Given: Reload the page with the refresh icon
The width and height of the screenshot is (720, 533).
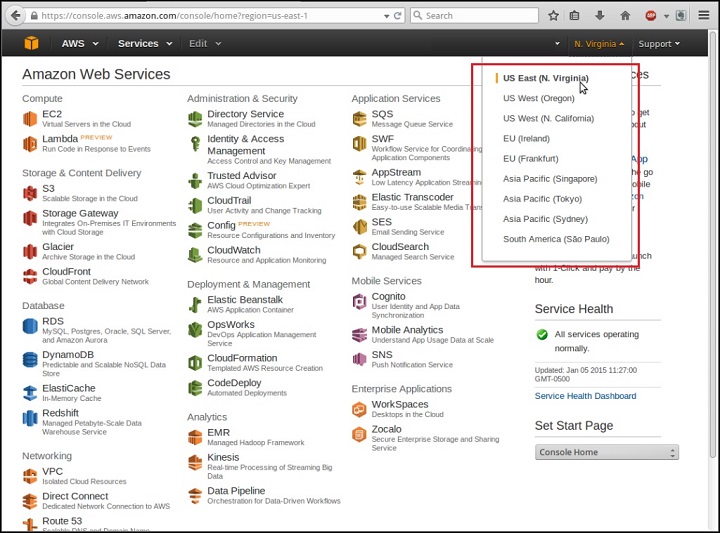Looking at the screenshot, I should [x=398, y=16].
